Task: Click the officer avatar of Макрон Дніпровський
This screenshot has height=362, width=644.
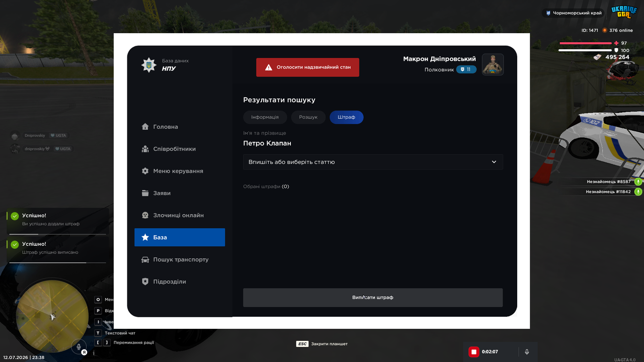Action: coord(493,64)
